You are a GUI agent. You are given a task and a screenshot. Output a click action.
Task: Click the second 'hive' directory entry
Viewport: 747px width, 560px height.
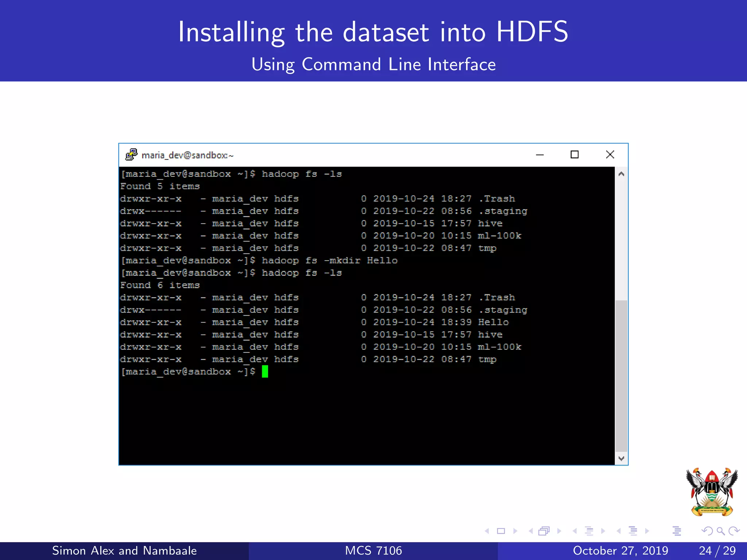tap(490, 335)
